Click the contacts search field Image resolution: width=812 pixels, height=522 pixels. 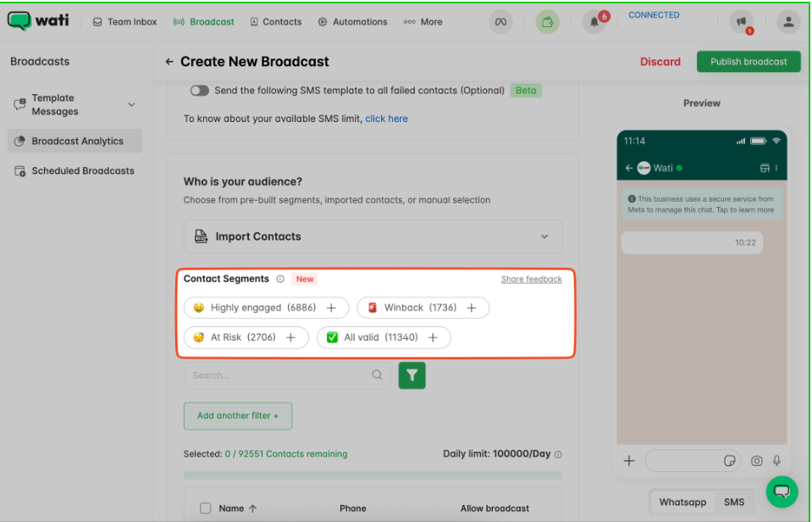click(279, 375)
